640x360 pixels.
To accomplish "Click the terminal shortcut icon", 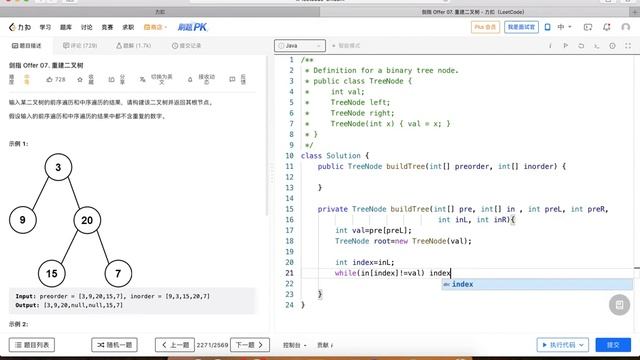I will click(597, 46).
